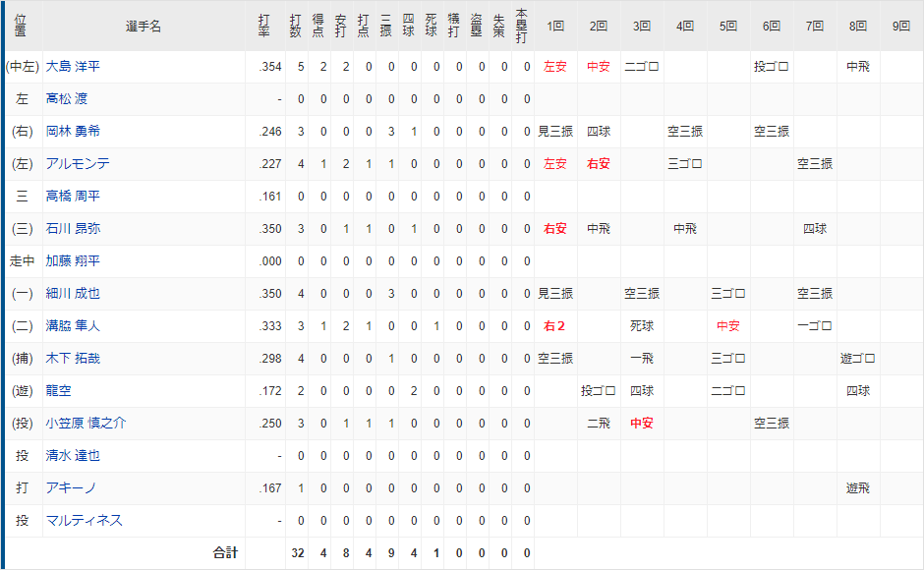Open the アキーノ player link
The width and height of the screenshot is (924, 570).
click(71, 488)
